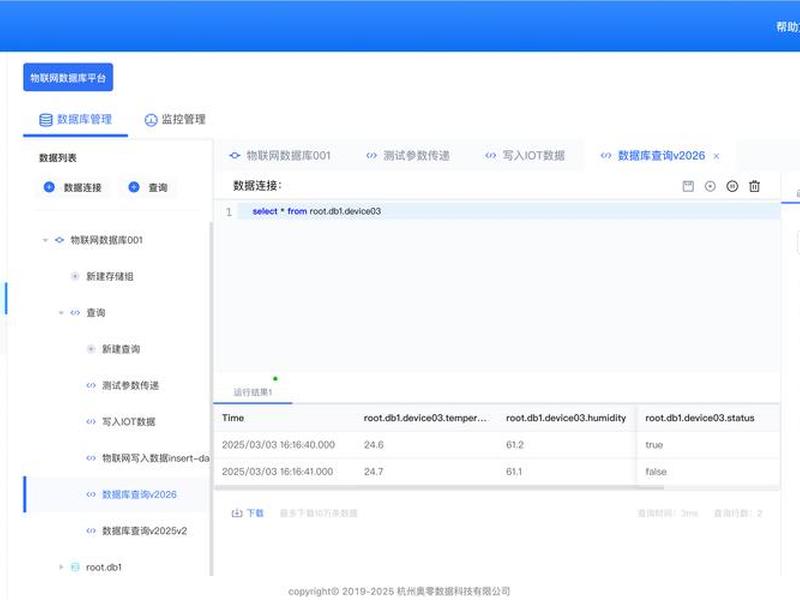The width and height of the screenshot is (800, 600).
Task: Collapse the 物联网数据库001 tree node
Action: [x=45, y=240]
